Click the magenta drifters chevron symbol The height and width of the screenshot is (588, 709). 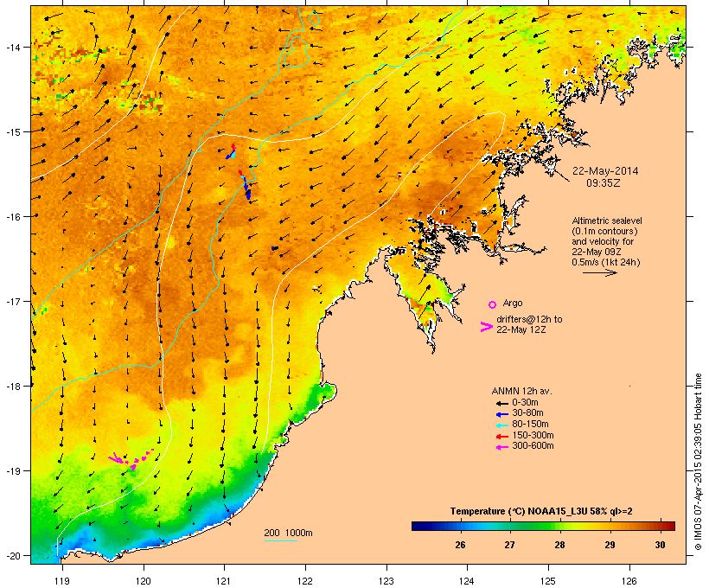coord(486,327)
